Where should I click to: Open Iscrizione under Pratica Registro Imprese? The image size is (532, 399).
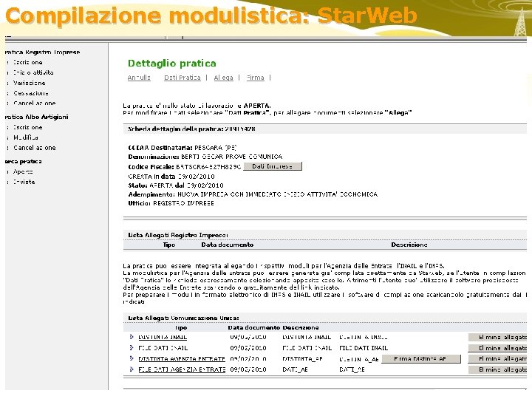pos(28,62)
